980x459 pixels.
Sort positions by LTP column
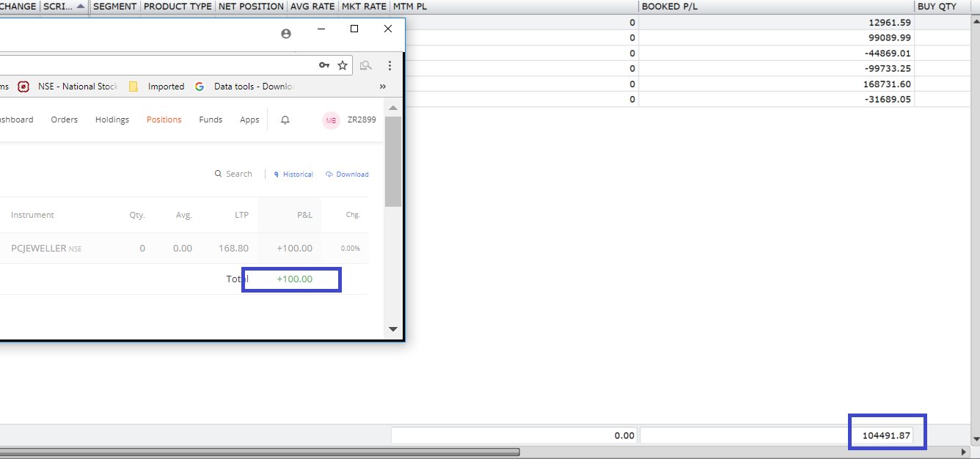tap(241, 215)
